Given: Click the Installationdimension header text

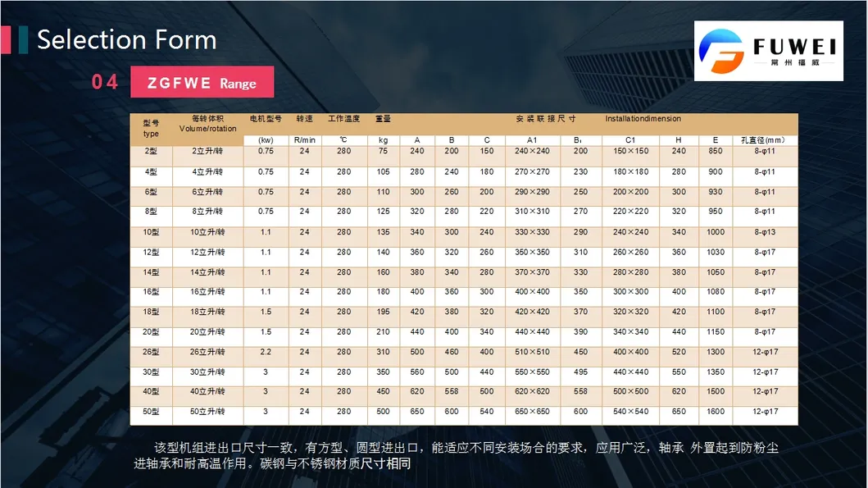Looking at the screenshot, I should pyautogui.click(x=643, y=119).
